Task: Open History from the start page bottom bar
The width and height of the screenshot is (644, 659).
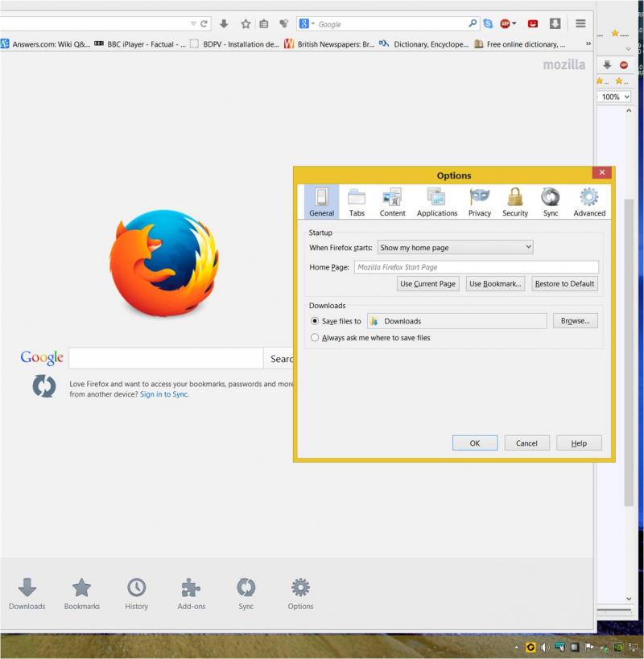Action: coord(136,594)
